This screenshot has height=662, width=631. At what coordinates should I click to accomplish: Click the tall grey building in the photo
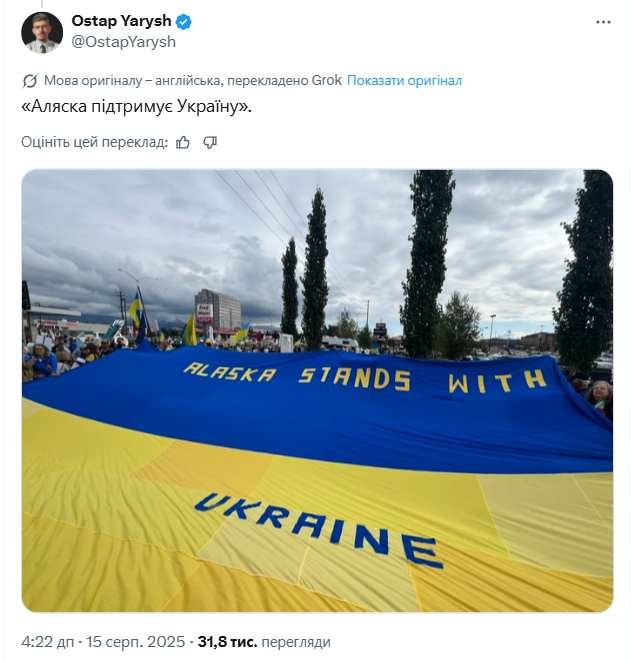[218, 310]
